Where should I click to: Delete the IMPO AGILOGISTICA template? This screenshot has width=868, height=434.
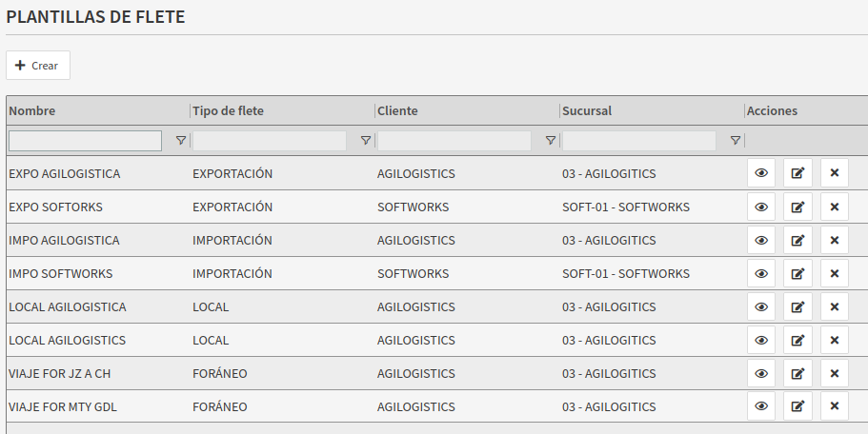click(x=834, y=240)
